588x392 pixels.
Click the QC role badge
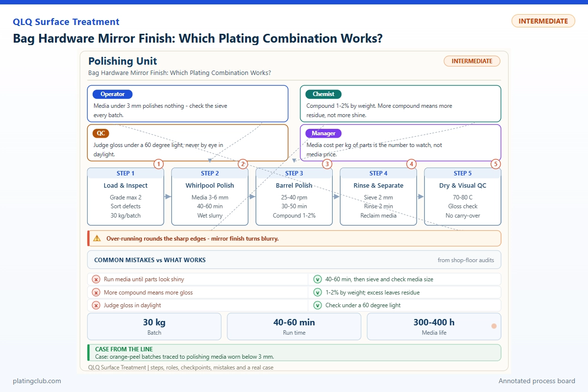[x=100, y=133]
